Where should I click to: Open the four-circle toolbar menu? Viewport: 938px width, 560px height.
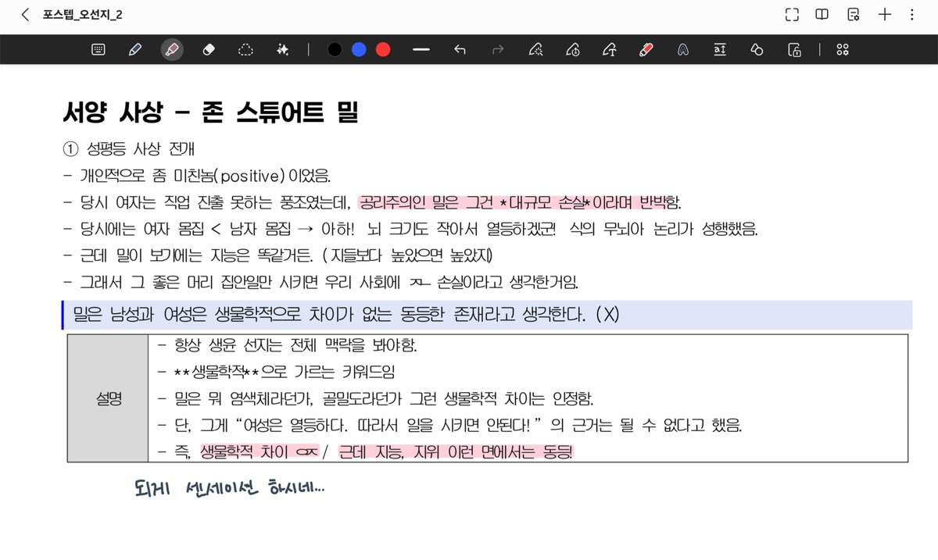843,50
